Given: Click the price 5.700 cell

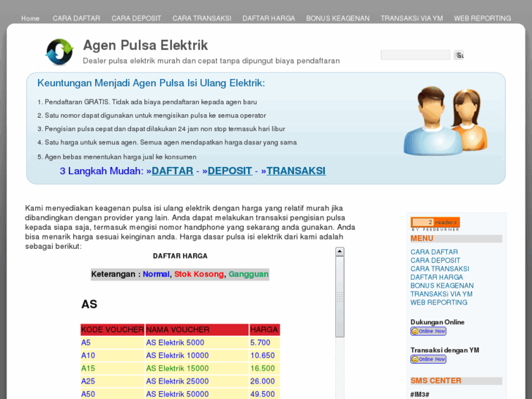Looking at the screenshot, I should coord(265,343).
